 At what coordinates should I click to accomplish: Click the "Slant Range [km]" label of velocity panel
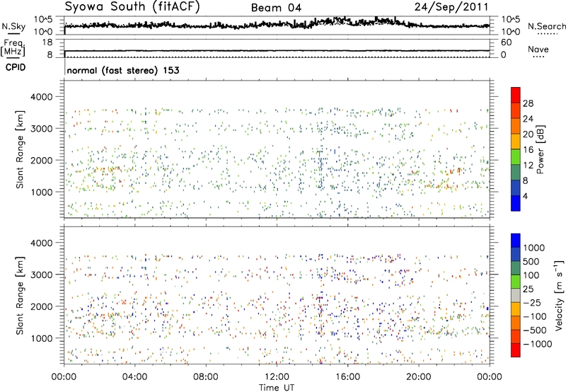click(x=20, y=296)
